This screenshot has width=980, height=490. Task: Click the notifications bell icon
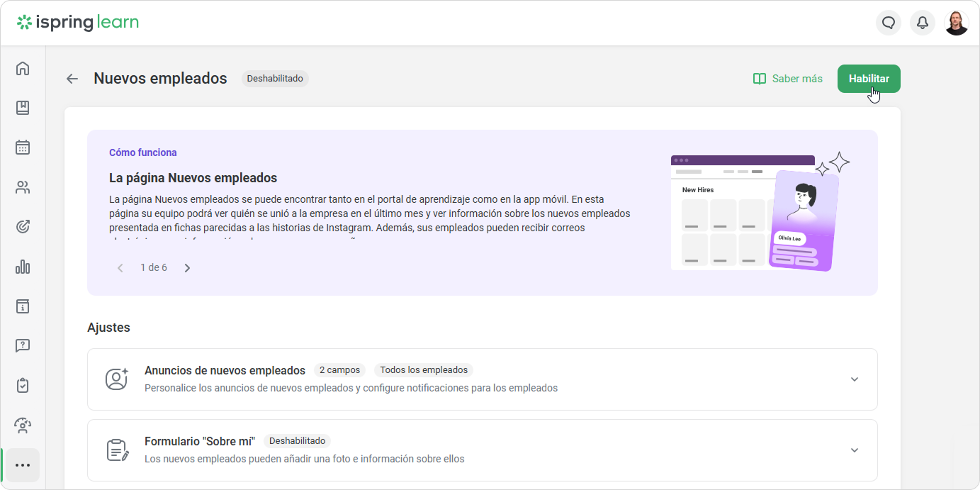pyautogui.click(x=922, y=23)
